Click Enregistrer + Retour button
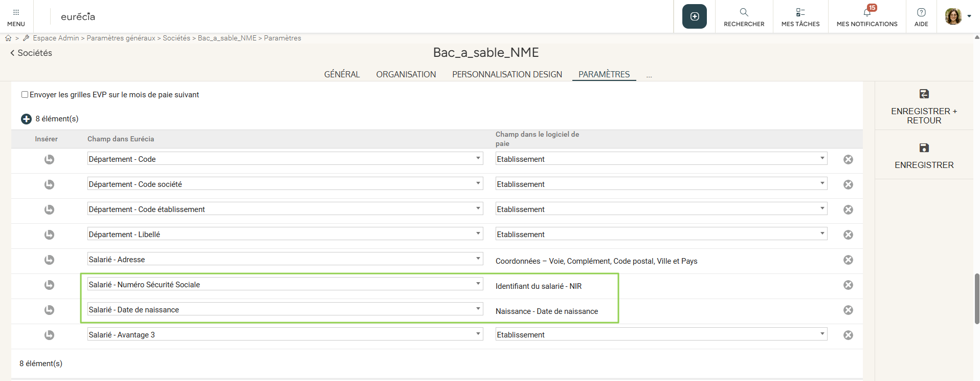 click(x=924, y=107)
